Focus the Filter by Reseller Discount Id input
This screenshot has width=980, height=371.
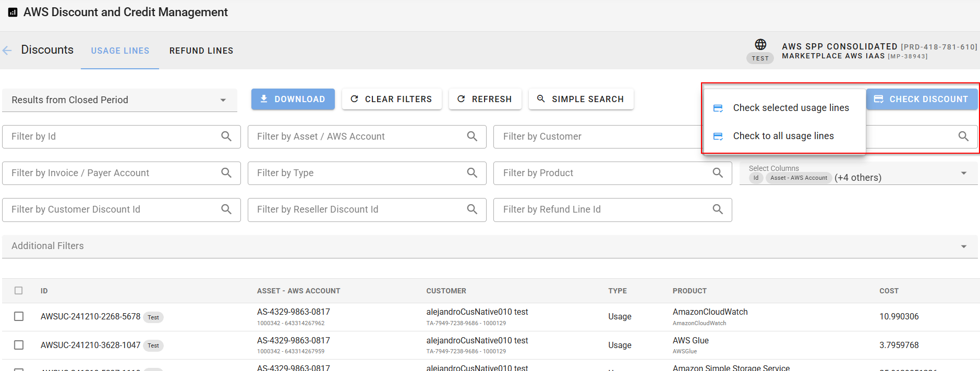click(367, 209)
